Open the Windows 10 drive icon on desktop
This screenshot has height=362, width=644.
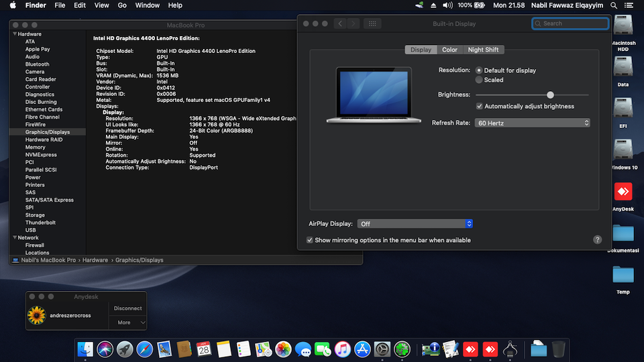click(623, 150)
